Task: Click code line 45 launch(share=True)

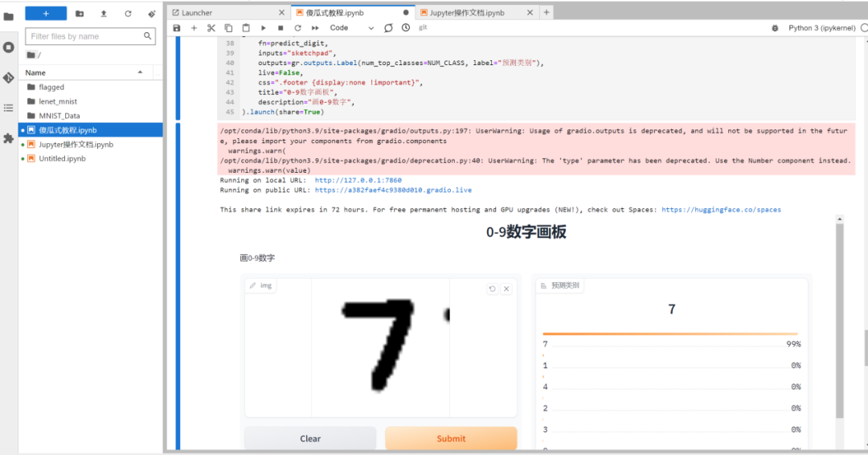Action: 283,112
